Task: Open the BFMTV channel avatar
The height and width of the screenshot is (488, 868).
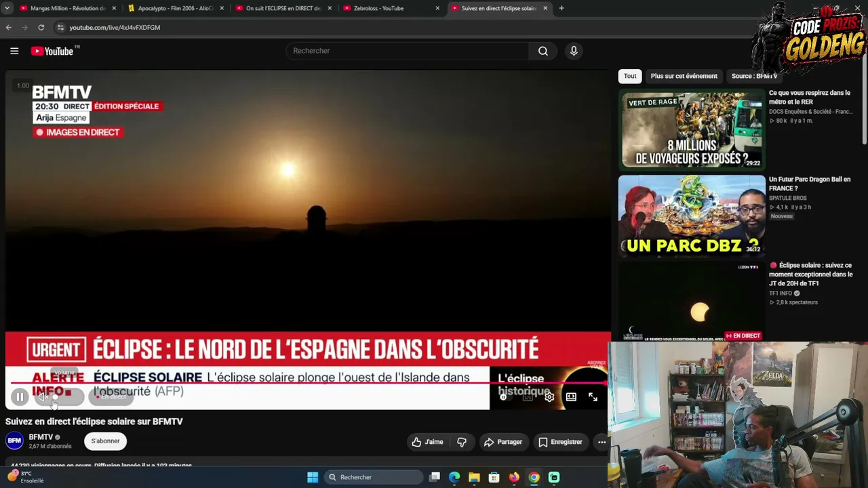Action: (x=14, y=441)
